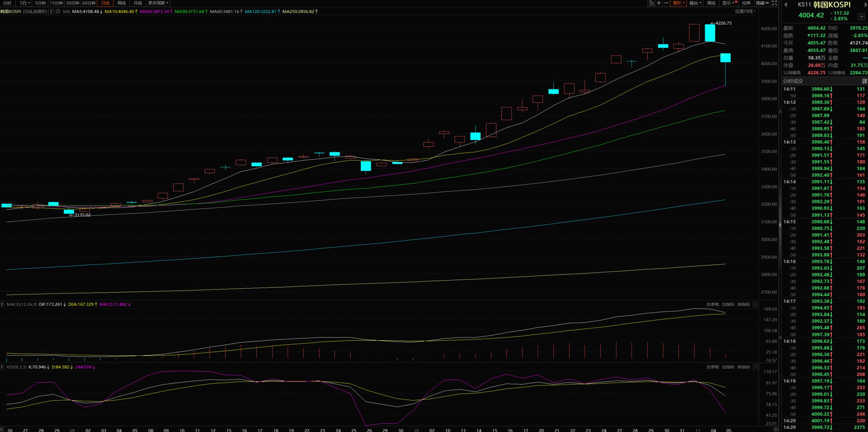Viewport: 868px width, 432px height.
Task: Open the 复权 dropdown
Action: tap(679, 3)
